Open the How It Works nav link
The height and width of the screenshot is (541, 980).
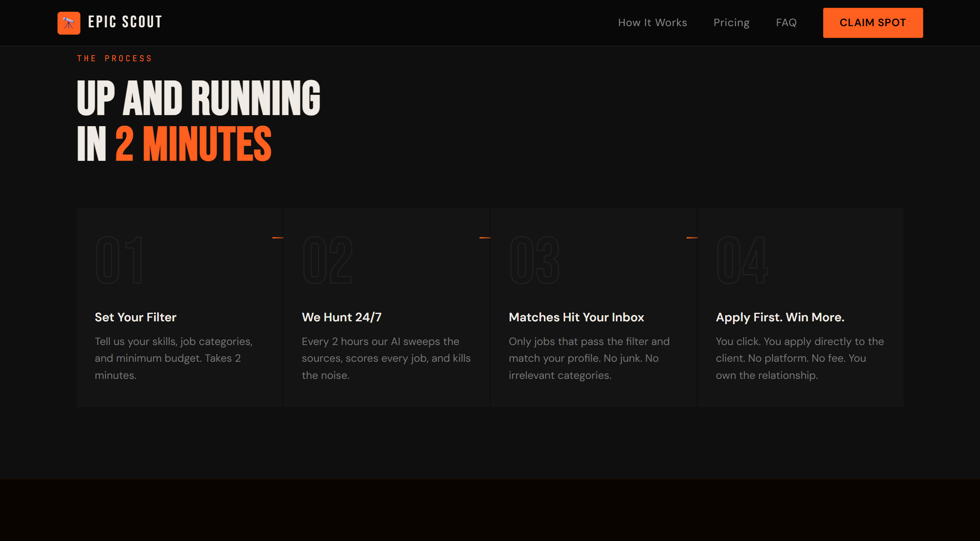(652, 22)
